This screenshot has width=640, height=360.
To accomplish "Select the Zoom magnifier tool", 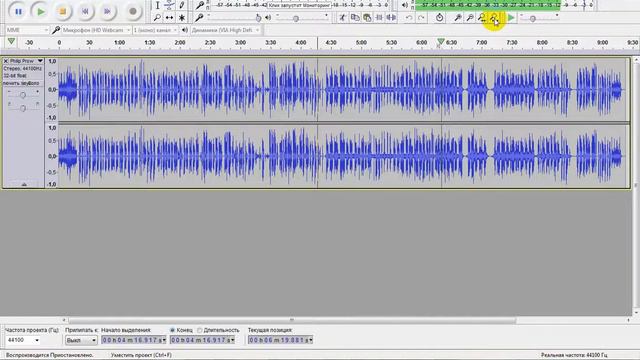I will [x=158, y=18].
